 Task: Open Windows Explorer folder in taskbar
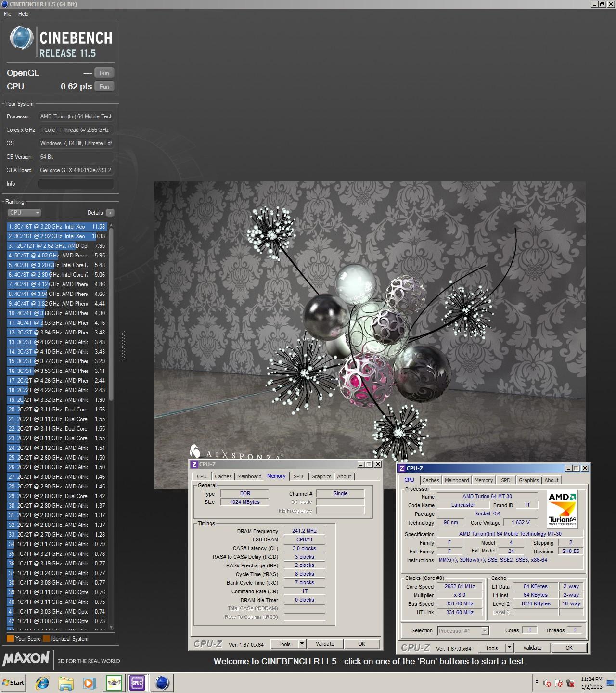[x=66, y=682]
